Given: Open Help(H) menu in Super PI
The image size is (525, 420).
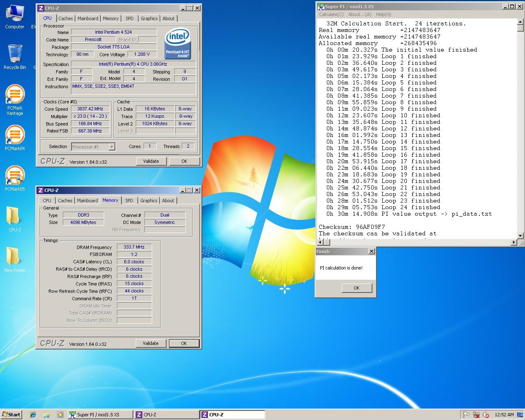Looking at the screenshot, I should tap(383, 14).
